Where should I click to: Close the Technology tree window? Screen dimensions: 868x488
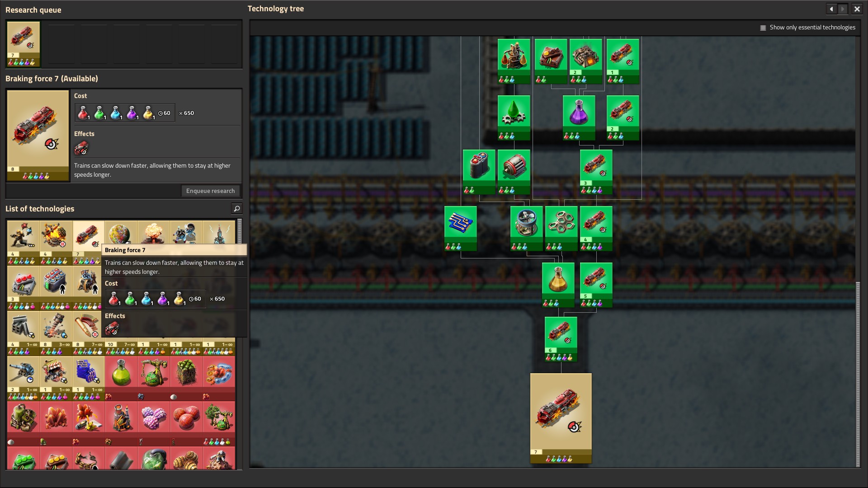point(857,9)
